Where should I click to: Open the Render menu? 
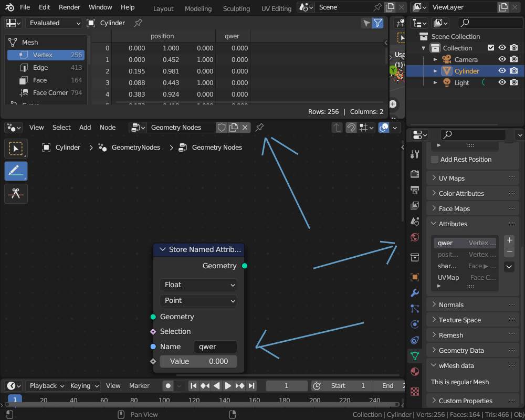(69, 7)
